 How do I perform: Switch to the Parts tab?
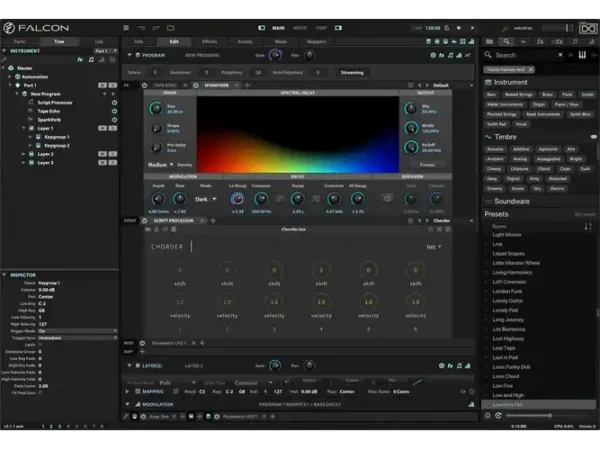pyautogui.click(x=20, y=41)
